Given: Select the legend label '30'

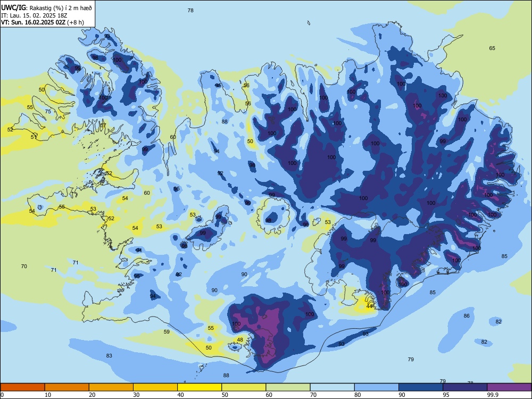Looking at the screenshot, I should 136,395.
